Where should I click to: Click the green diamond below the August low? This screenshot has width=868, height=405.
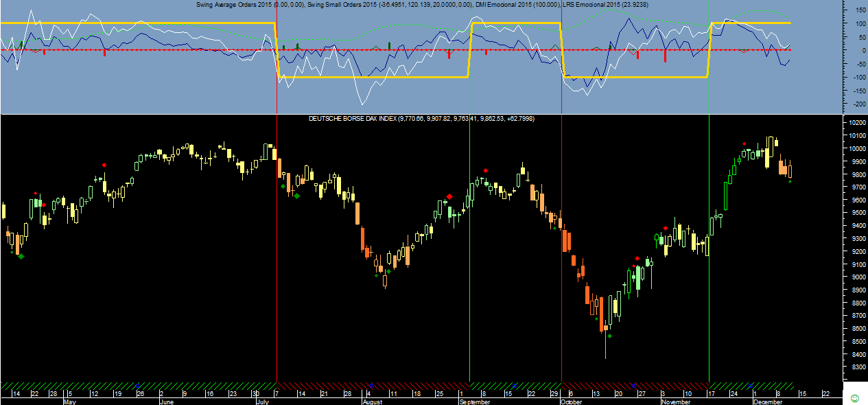click(x=388, y=272)
